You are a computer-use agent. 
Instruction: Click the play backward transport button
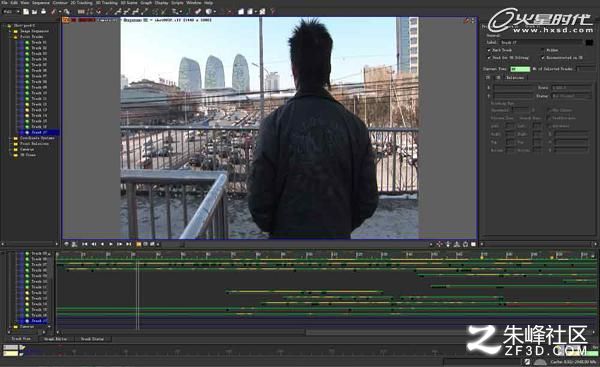point(103,244)
